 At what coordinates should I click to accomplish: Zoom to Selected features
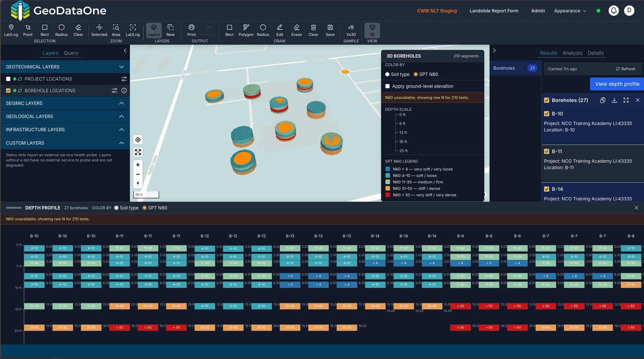pos(99,30)
